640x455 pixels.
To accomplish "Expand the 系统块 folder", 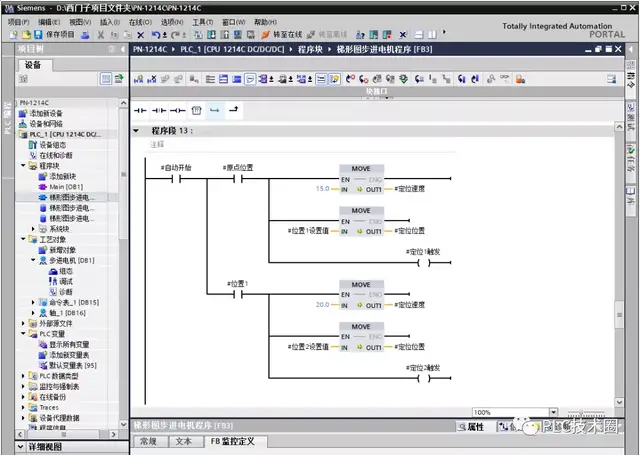I will tap(33, 229).
